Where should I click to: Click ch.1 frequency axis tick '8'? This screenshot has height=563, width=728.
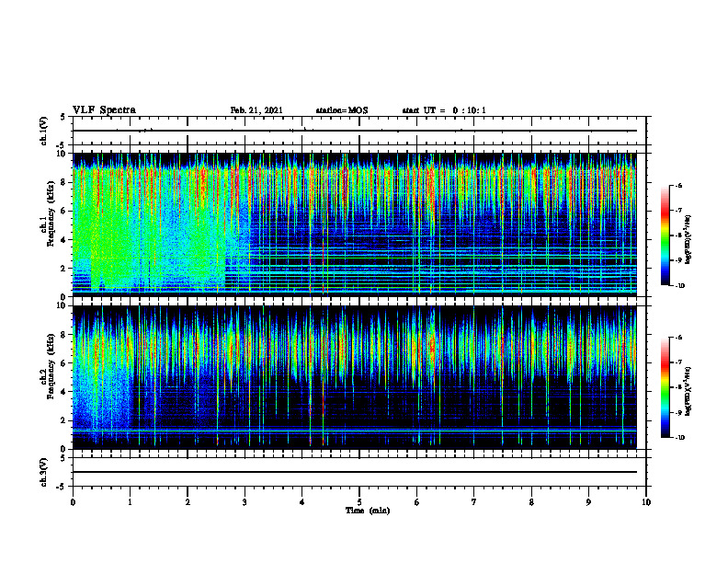[x=64, y=182]
